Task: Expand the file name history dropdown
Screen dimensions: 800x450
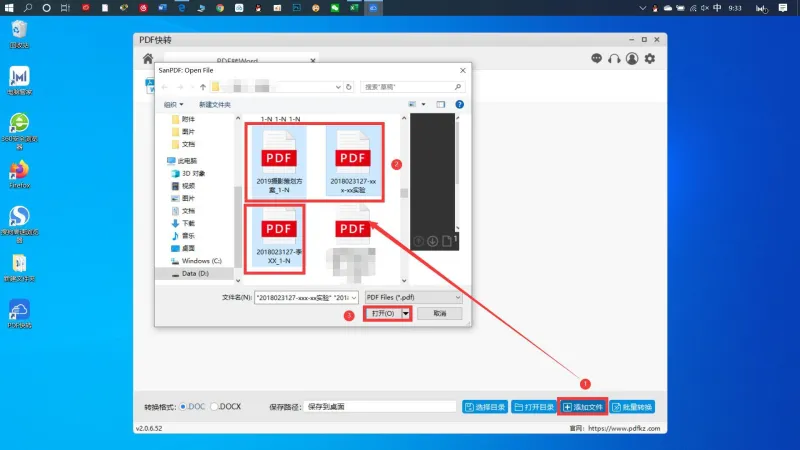Action: (354, 297)
